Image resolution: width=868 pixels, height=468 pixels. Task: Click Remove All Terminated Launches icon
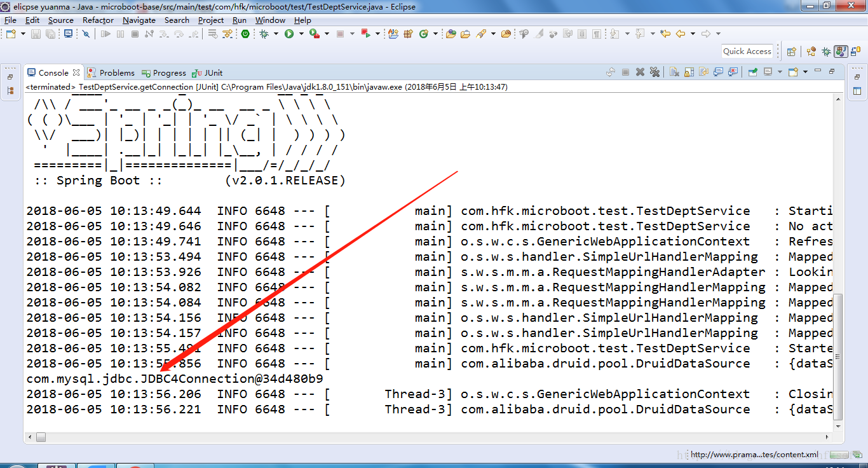(654, 72)
